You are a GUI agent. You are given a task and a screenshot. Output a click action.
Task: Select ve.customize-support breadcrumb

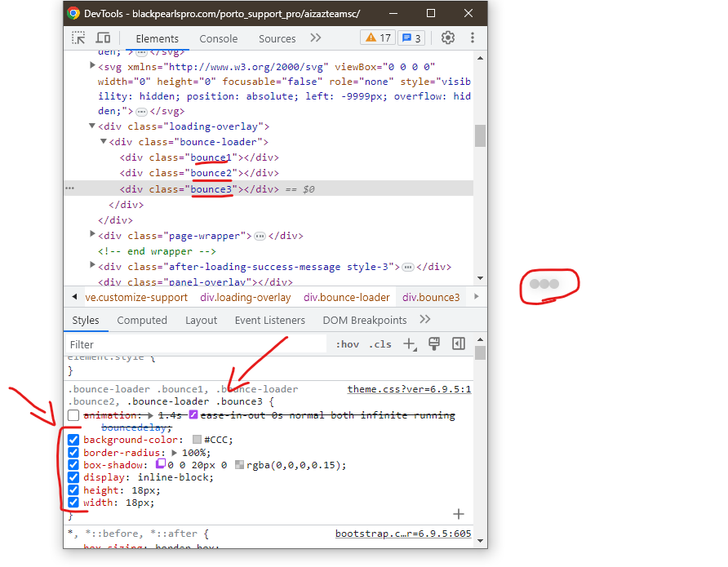(x=136, y=298)
